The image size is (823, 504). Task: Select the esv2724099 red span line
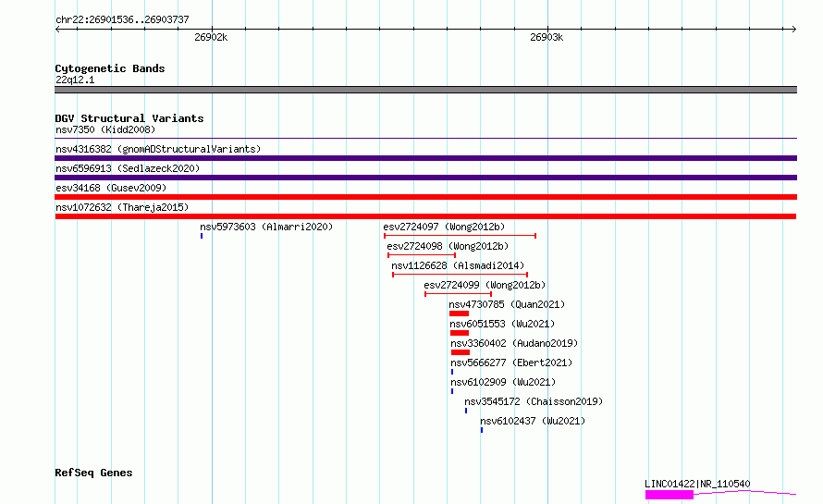(x=459, y=294)
